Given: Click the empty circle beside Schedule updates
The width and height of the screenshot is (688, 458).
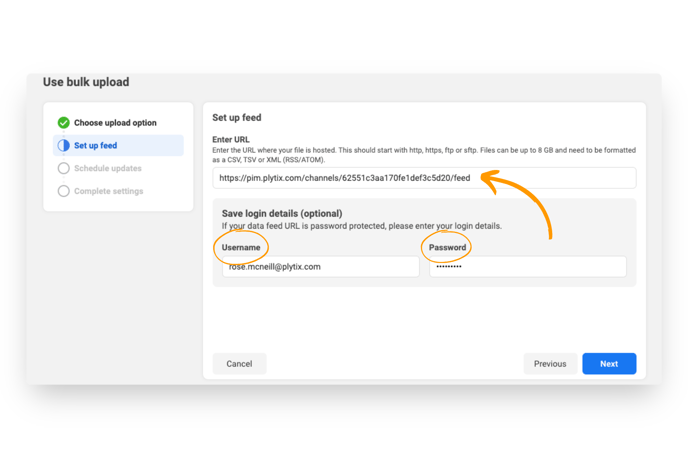Looking at the screenshot, I should click(64, 168).
